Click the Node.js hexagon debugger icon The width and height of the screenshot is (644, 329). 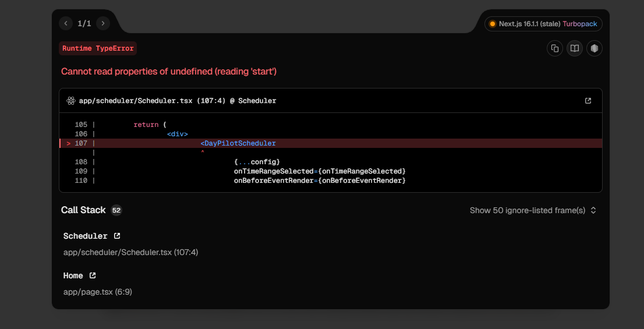[x=594, y=48]
